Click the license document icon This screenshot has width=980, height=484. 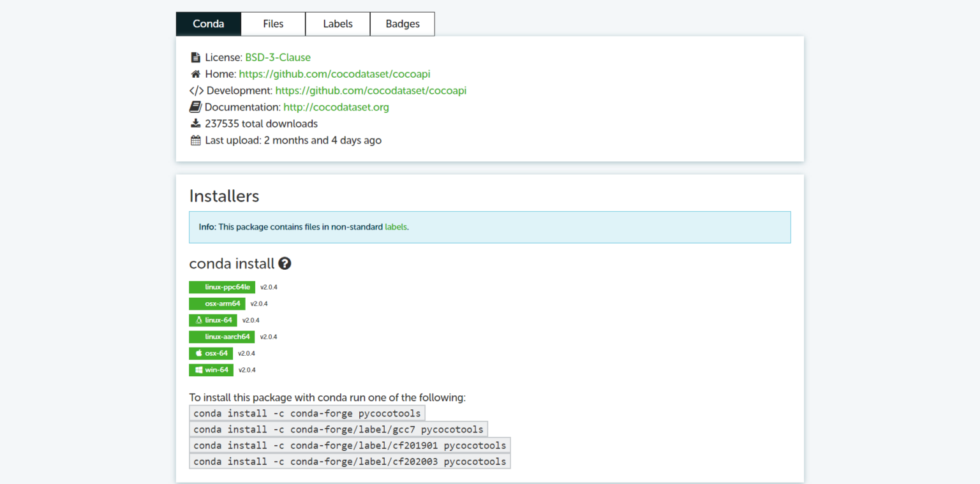click(x=195, y=57)
